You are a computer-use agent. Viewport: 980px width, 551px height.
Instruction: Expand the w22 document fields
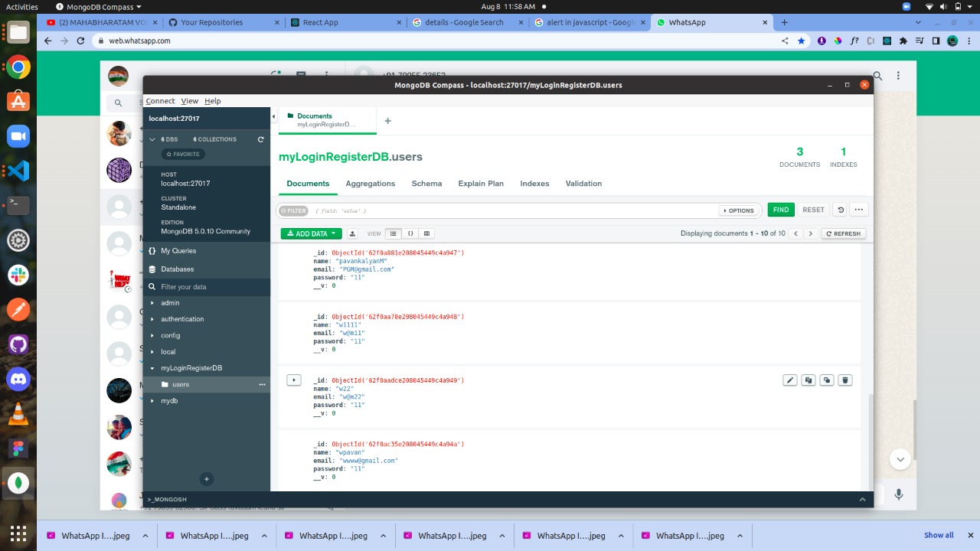[294, 380]
